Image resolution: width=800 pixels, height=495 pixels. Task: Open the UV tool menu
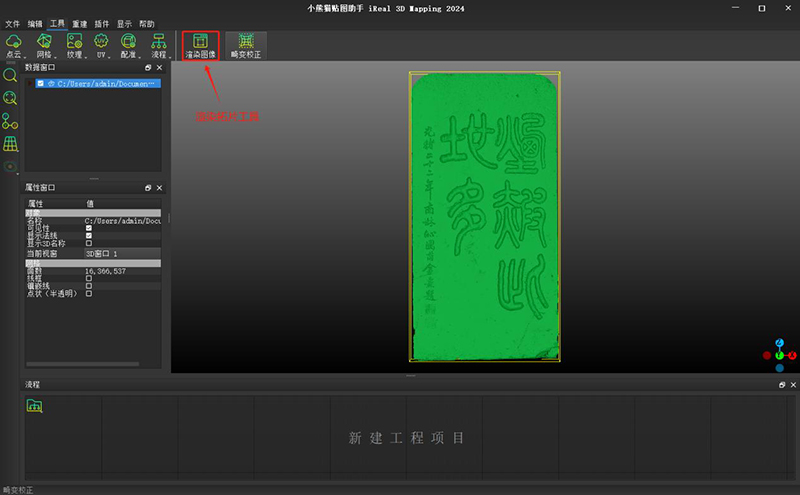tap(101, 45)
